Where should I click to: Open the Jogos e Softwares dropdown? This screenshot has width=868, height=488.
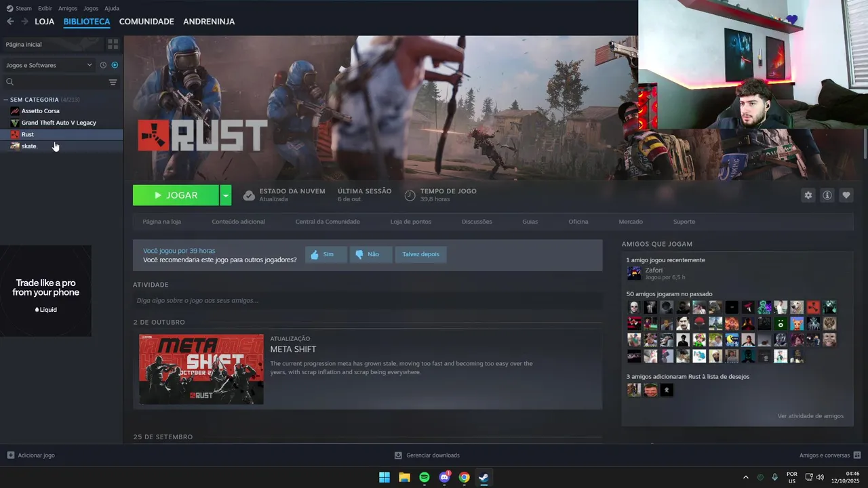pos(49,65)
